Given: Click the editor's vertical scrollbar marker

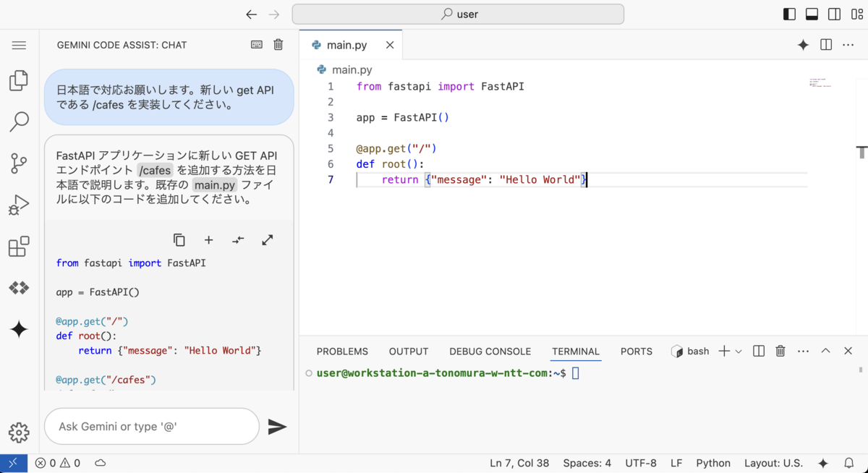Looking at the screenshot, I should [861, 153].
